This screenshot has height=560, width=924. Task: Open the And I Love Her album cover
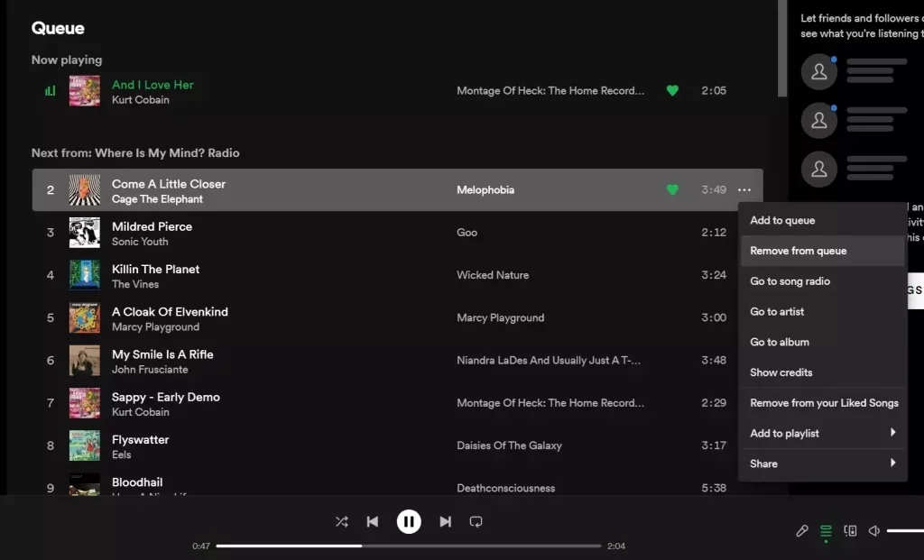point(84,91)
